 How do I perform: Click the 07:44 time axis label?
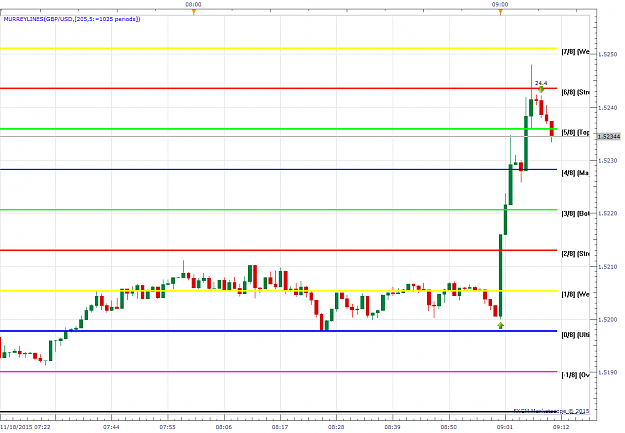pyautogui.click(x=111, y=427)
